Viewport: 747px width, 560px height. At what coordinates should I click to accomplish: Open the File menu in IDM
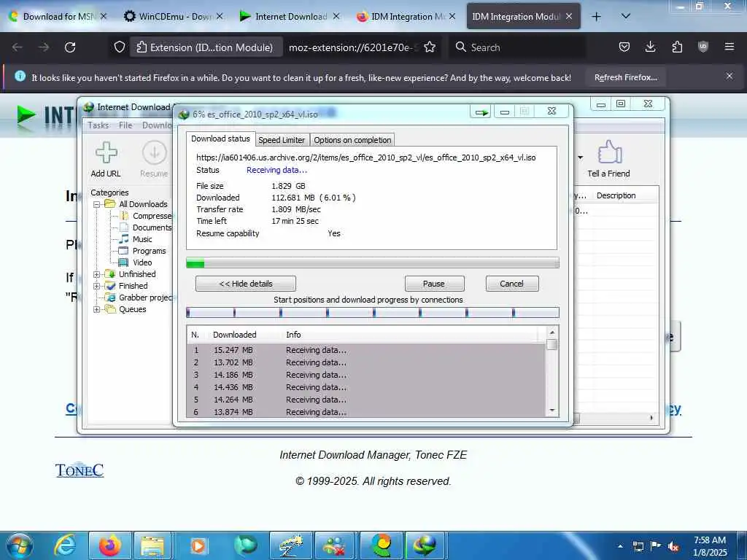click(x=125, y=125)
